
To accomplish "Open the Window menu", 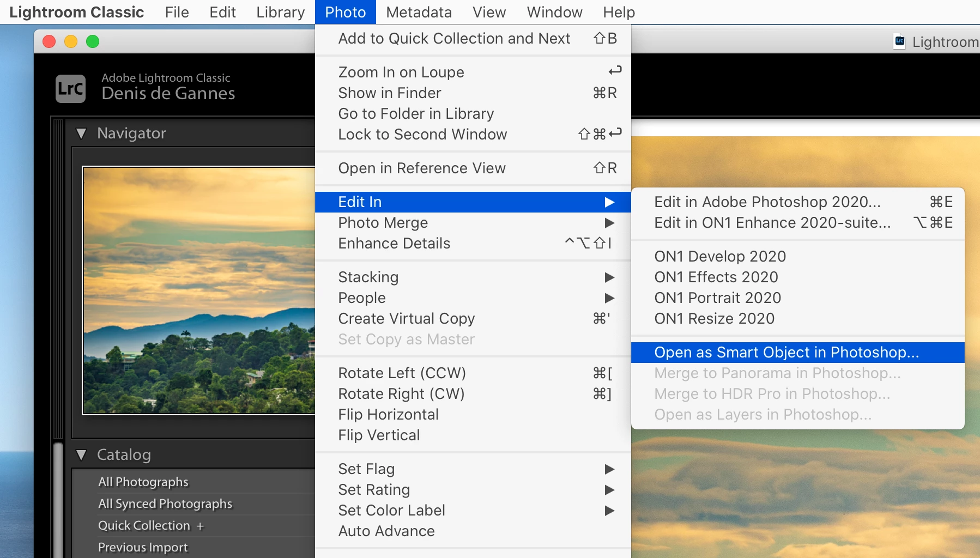I will [554, 12].
